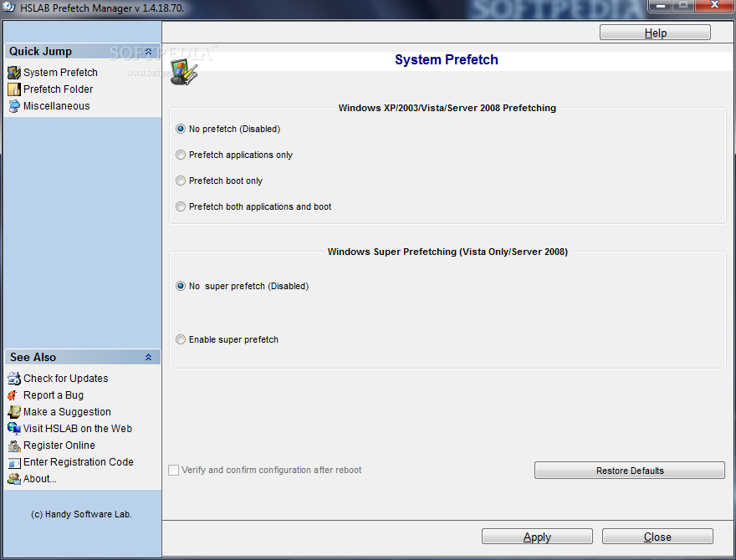736x560 pixels.
Task: Collapse the Quick Jump panel
Action: tap(148, 52)
